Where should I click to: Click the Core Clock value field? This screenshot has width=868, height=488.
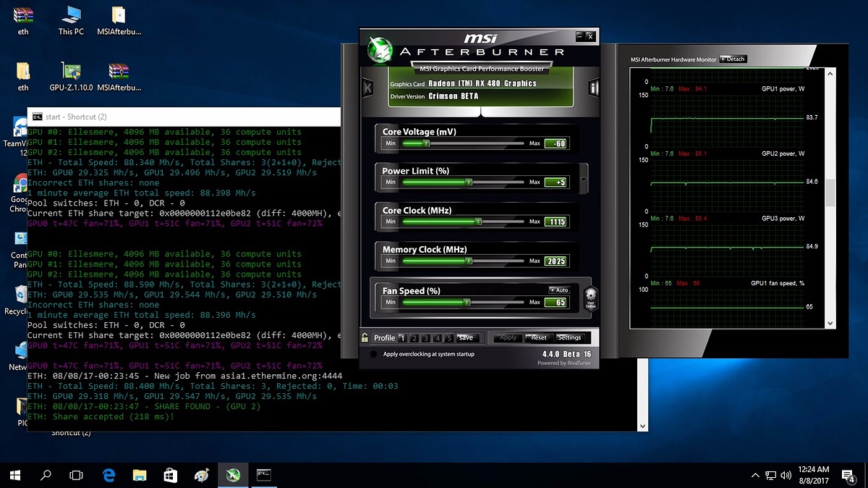coord(556,222)
